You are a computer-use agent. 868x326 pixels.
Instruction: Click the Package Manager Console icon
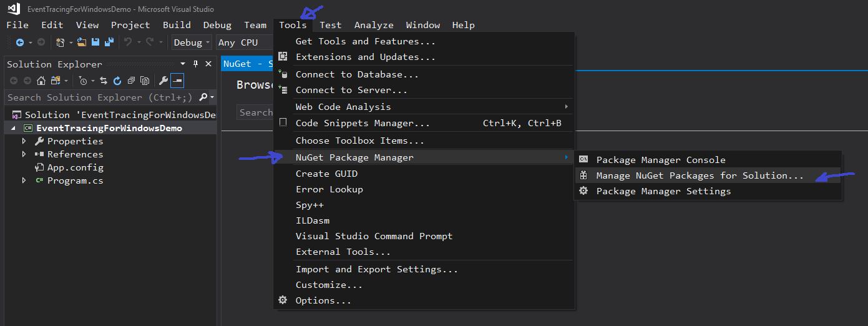(x=583, y=160)
